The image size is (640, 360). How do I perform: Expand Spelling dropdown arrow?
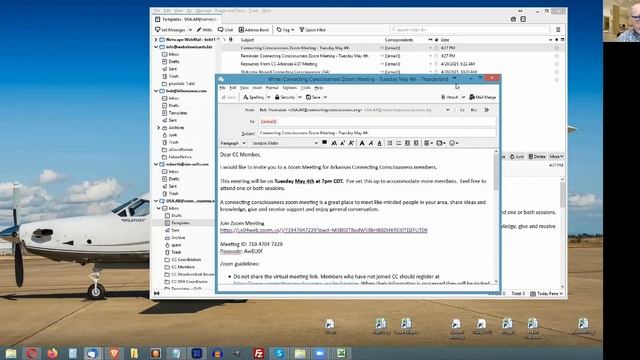pyautogui.click(x=269, y=97)
